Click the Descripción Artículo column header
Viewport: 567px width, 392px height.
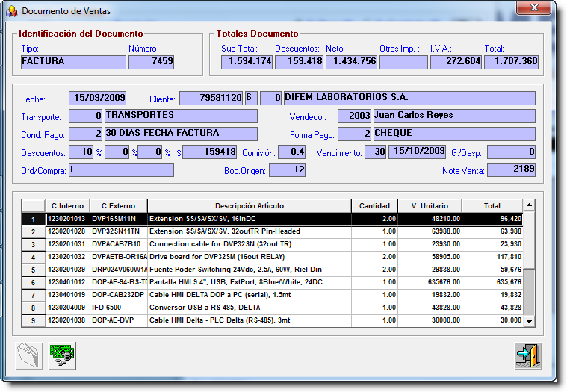coord(250,206)
